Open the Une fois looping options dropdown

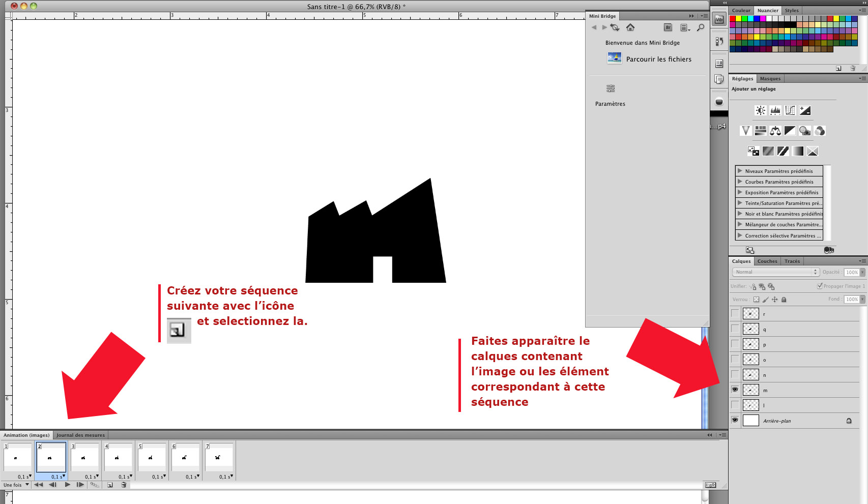pos(15,485)
